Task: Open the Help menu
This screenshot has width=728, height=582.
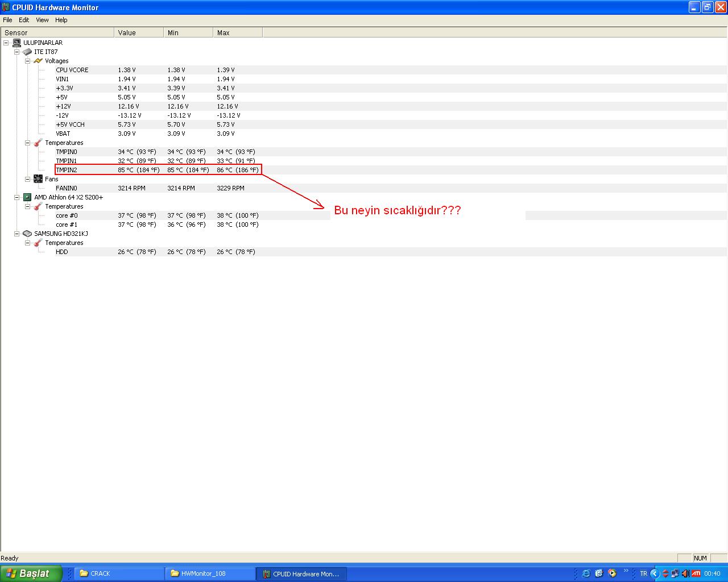Action: [x=61, y=20]
